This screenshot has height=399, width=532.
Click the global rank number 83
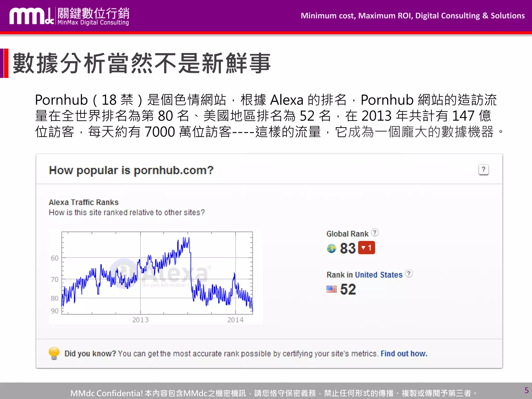tap(348, 248)
